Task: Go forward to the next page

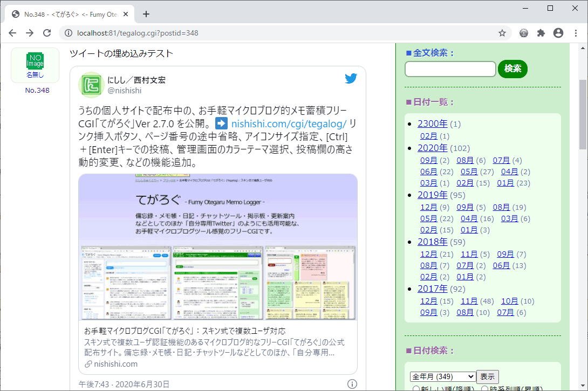Action: pyautogui.click(x=30, y=33)
